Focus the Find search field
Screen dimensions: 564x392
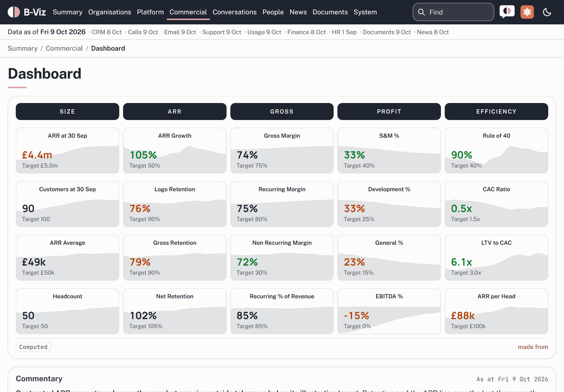coord(453,12)
